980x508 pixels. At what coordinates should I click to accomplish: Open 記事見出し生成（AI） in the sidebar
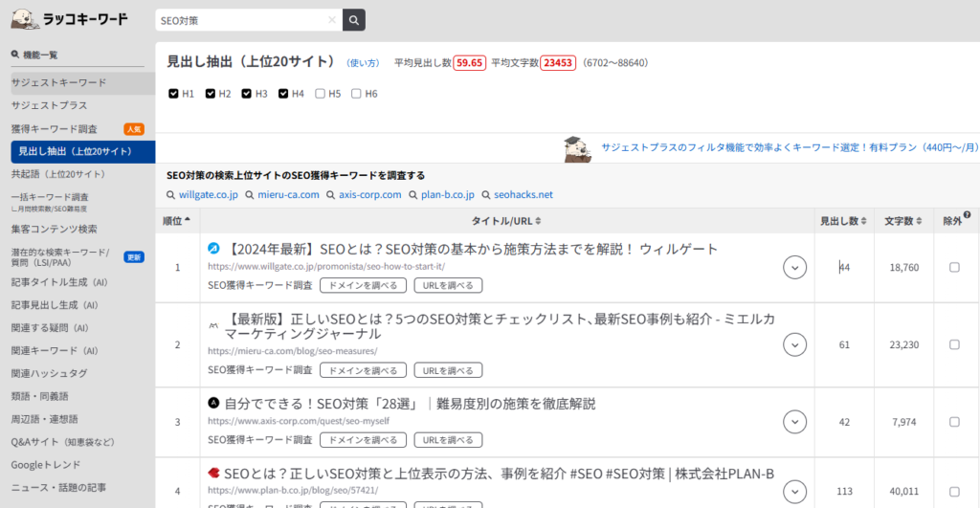click(56, 305)
